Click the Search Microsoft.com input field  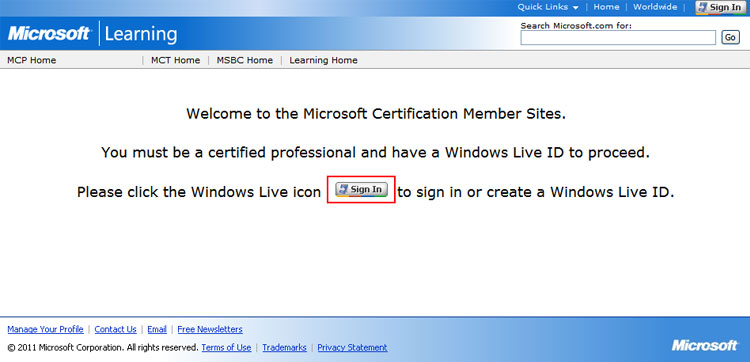(x=618, y=38)
